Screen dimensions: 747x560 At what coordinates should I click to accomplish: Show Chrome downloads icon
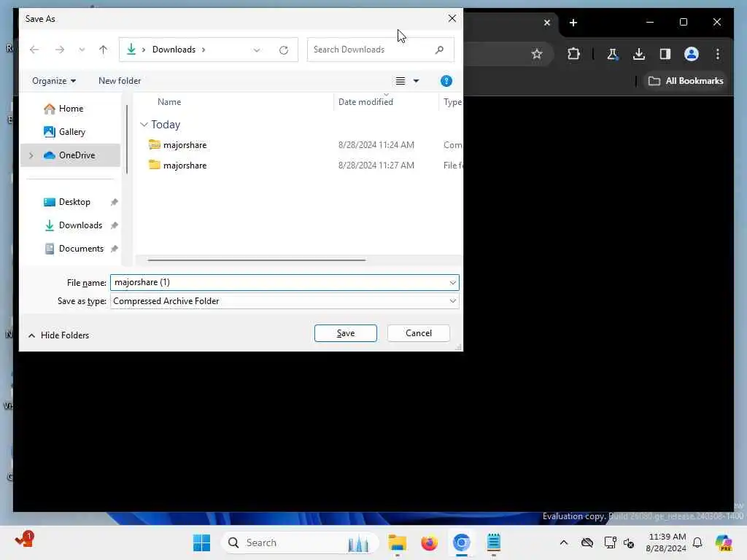pyautogui.click(x=639, y=54)
